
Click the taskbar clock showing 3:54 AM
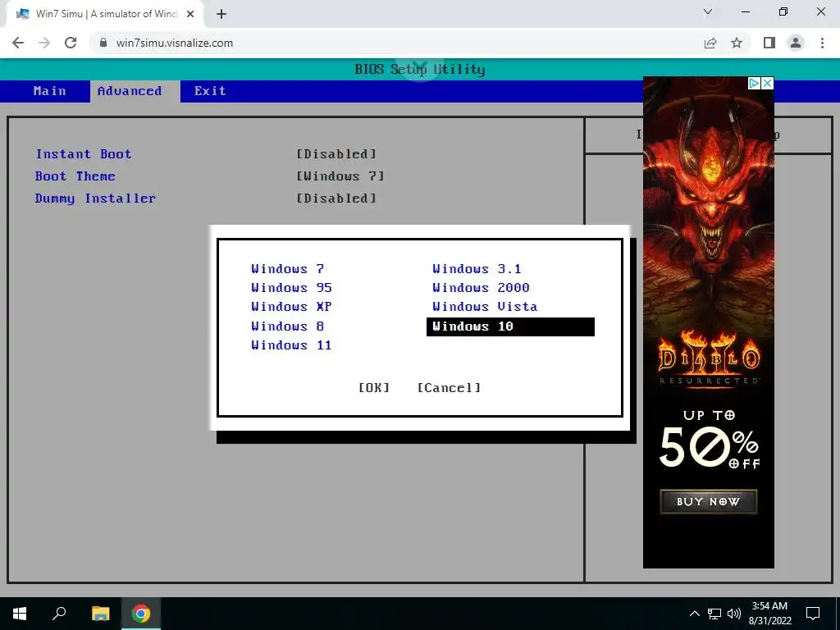pyautogui.click(x=769, y=614)
